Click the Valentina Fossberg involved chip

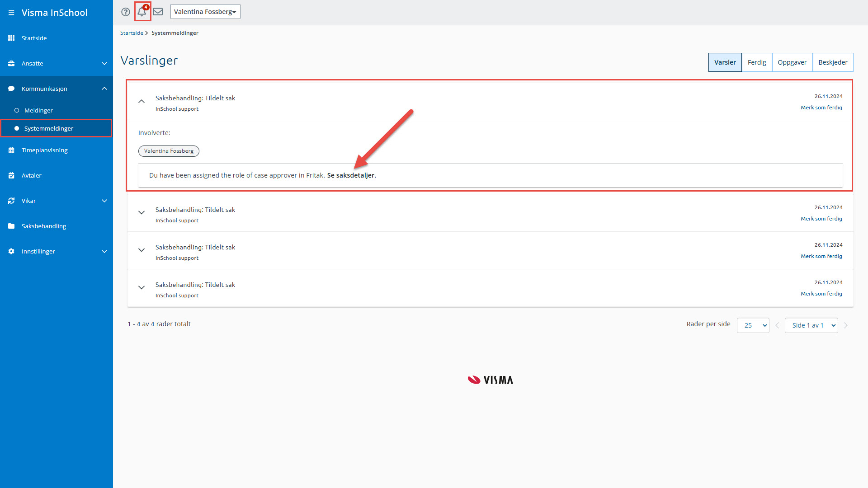coord(169,151)
